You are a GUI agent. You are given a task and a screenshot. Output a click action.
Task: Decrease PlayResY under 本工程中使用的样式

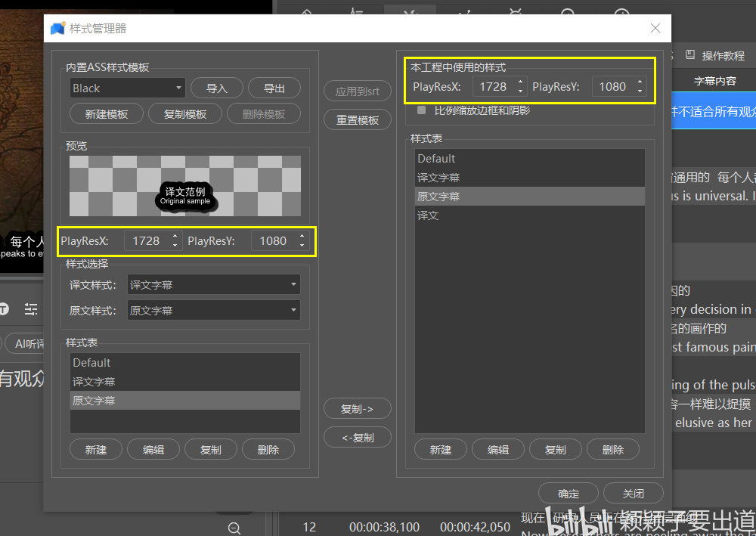(640, 91)
